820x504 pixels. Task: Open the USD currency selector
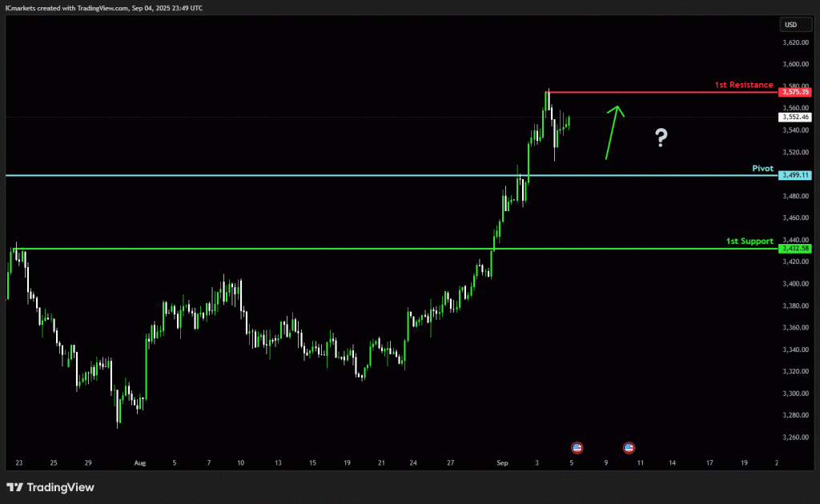[795, 25]
